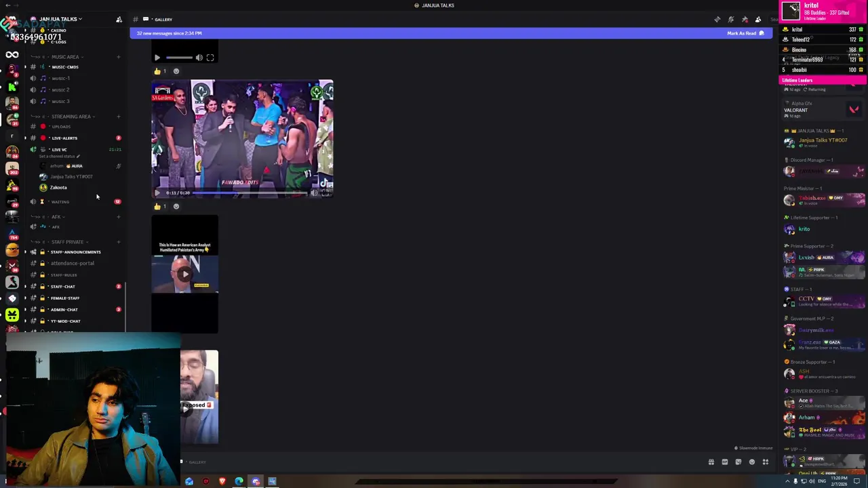The width and height of the screenshot is (868, 488).
Task: Open krito member in Lifetime Supporter
Action: [824, 229]
